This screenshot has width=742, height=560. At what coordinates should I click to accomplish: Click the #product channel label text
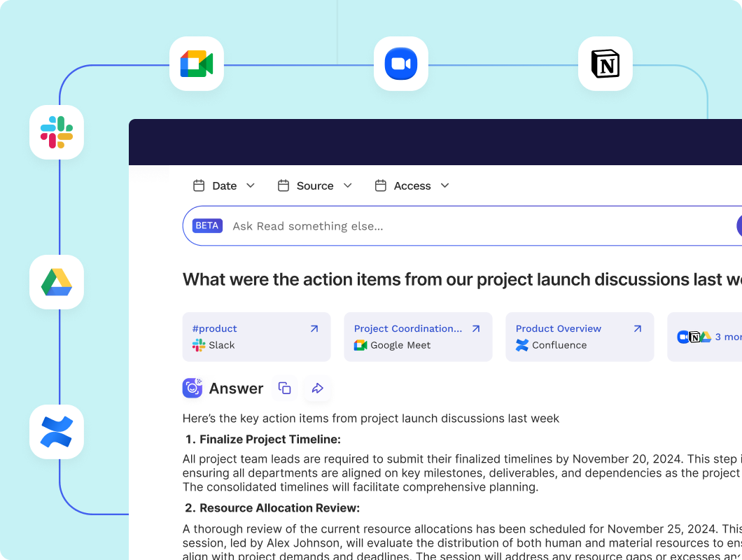point(214,328)
